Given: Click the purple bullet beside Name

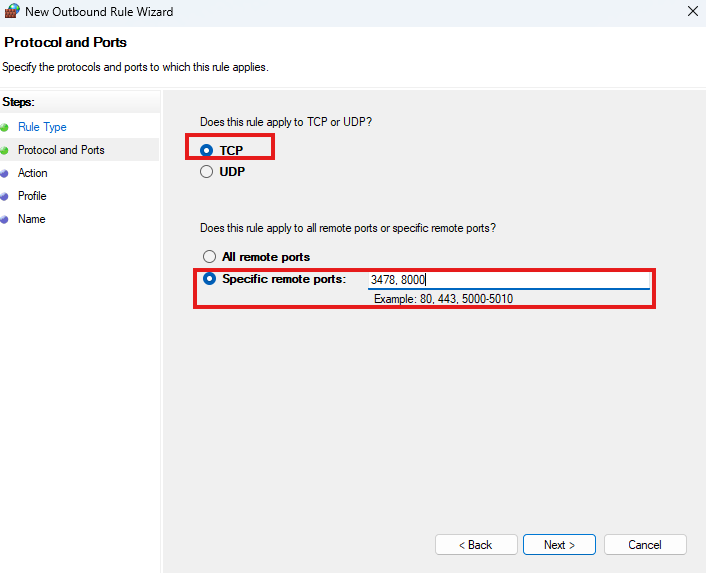Looking at the screenshot, I should click(x=5, y=219).
